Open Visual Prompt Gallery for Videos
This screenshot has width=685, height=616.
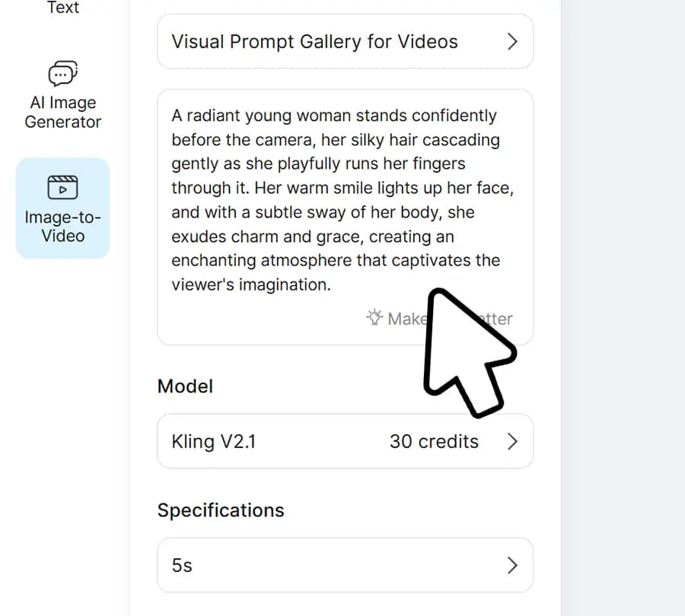click(x=314, y=41)
